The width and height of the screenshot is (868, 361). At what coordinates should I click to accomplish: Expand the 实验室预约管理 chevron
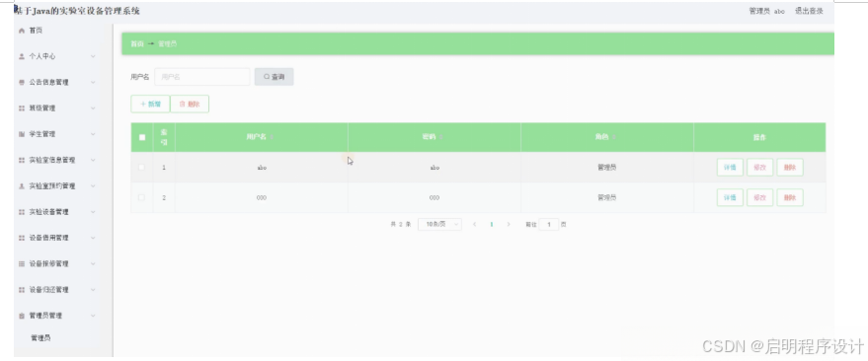click(x=93, y=186)
